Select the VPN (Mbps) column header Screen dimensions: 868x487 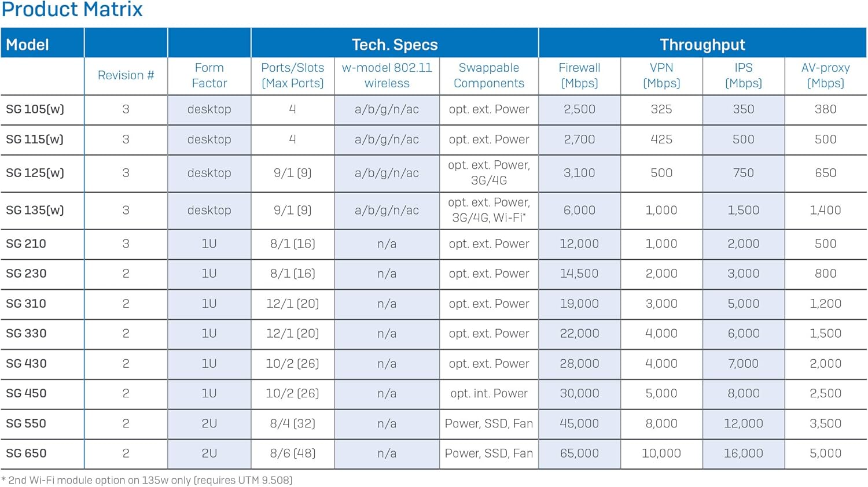[661, 75]
